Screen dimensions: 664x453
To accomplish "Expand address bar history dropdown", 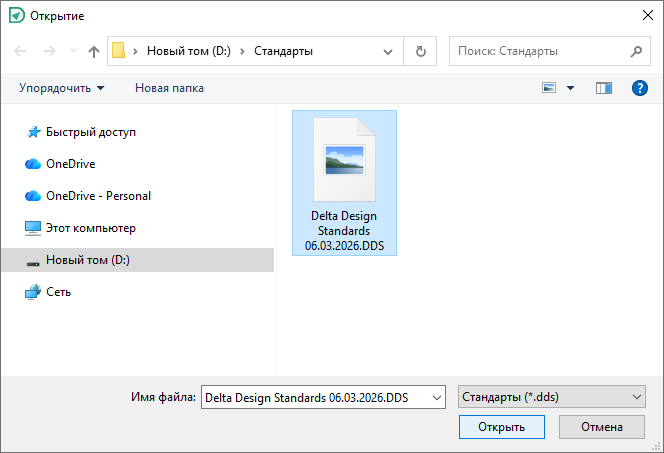I will [387, 52].
